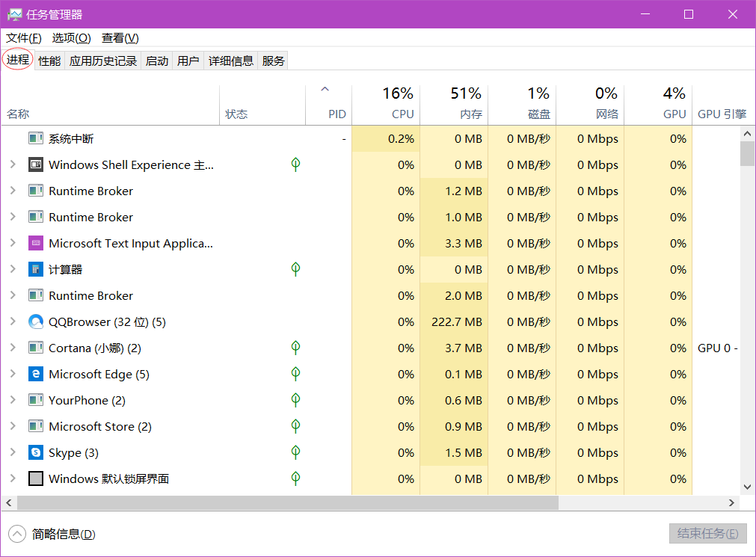Expand the 计算器 process group
The height and width of the screenshot is (557, 756).
coord(13,269)
